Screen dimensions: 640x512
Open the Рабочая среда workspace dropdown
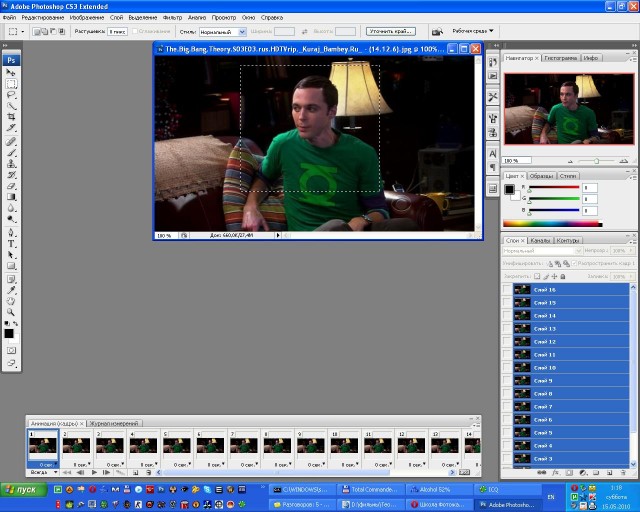(473, 31)
